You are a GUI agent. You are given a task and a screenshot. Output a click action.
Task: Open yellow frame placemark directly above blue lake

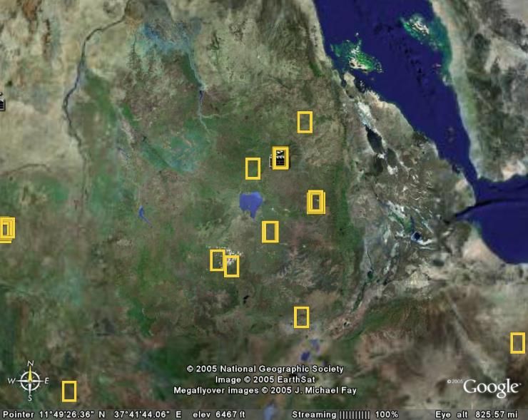click(x=253, y=168)
